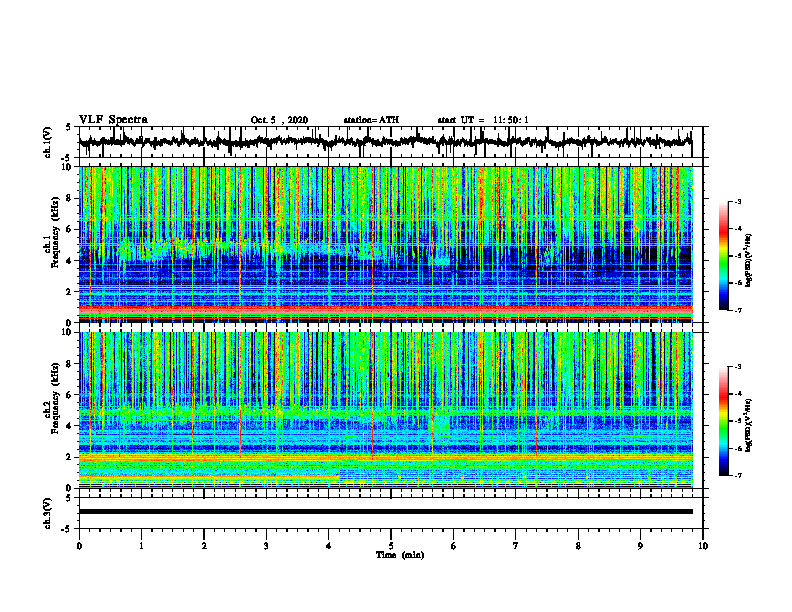Click the ch.2 "Frequency (kHz)" axis label
This screenshot has height=612, width=792.
pyautogui.click(x=55, y=398)
